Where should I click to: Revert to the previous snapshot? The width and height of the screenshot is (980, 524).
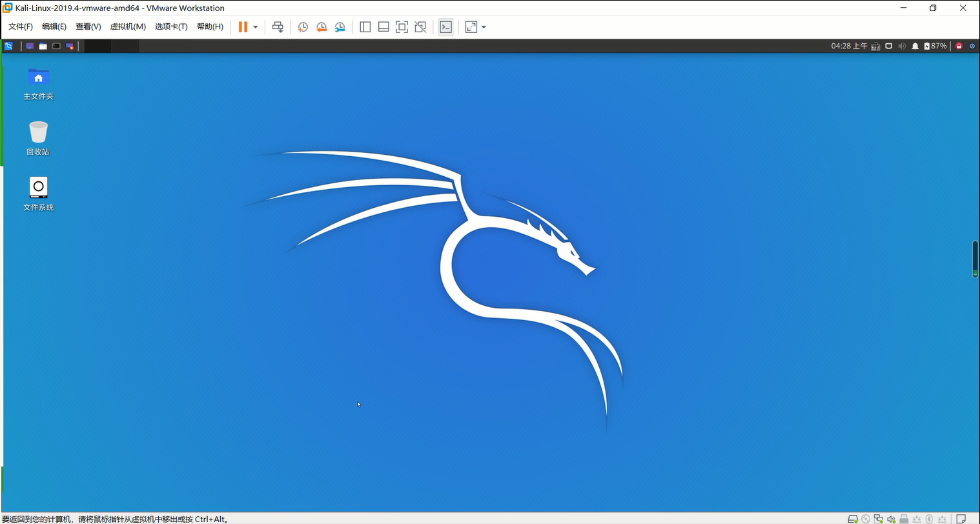[x=322, y=26]
